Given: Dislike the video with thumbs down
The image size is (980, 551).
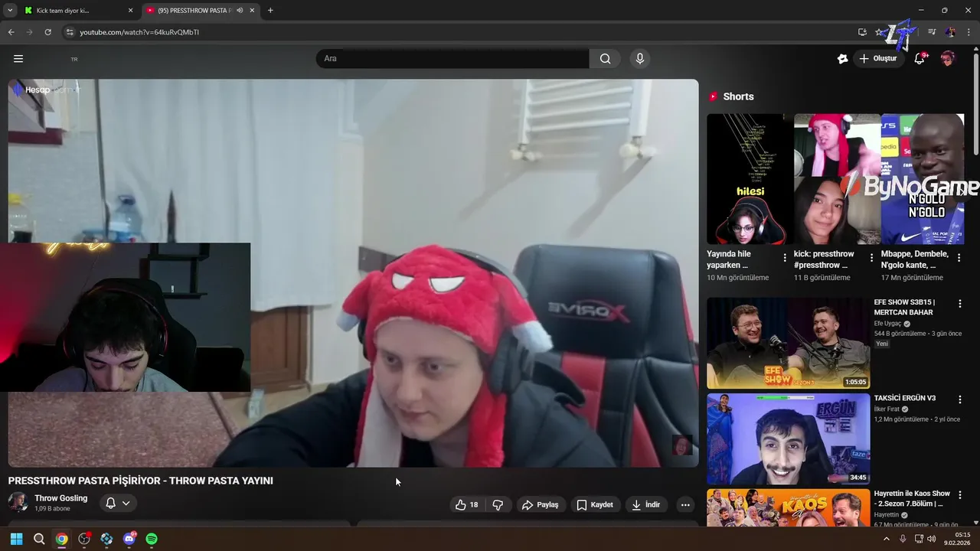Looking at the screenshot, I should point(498,504).
